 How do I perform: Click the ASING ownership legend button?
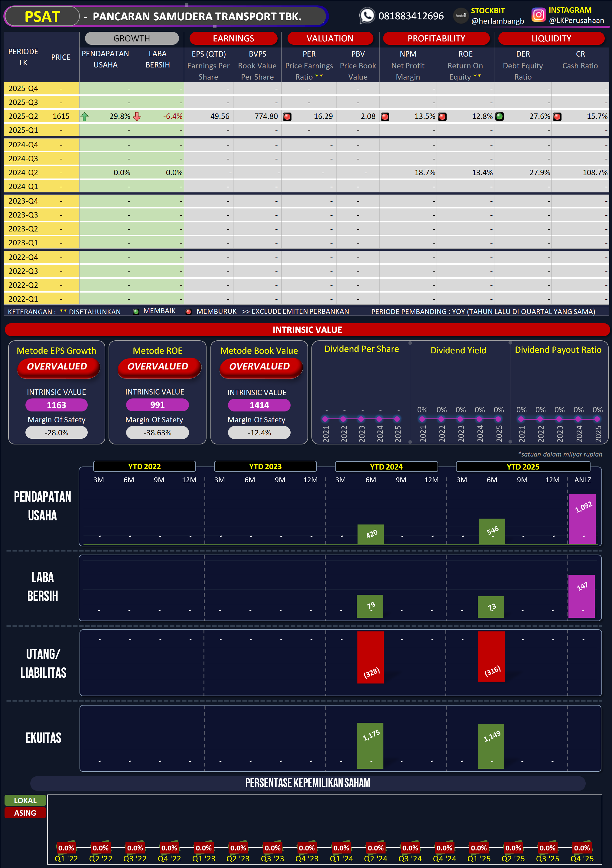click(25, 813)
